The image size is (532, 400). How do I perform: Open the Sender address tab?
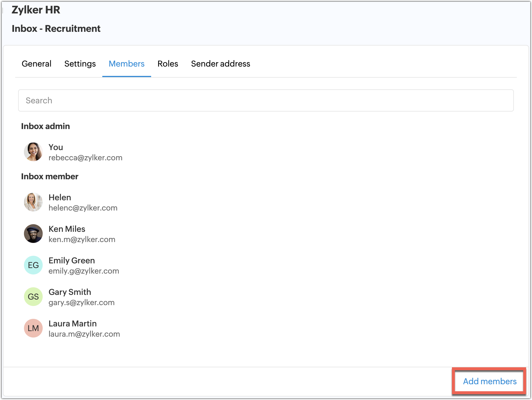(x=220, y=64)
